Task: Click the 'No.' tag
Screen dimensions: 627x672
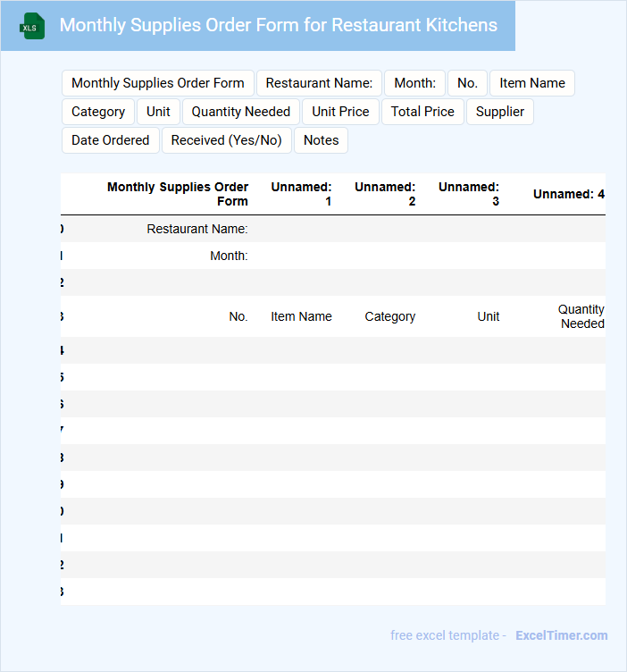Action: (467, 83)
